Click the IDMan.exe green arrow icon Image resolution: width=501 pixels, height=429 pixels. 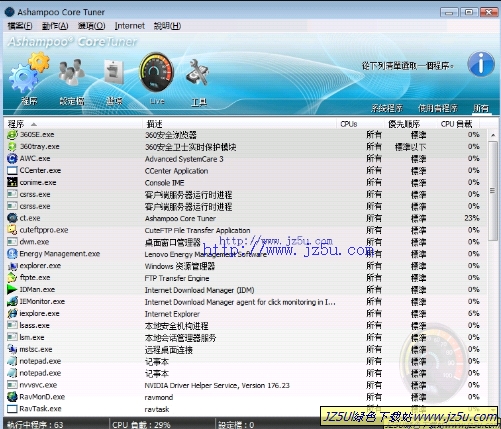pyautogui.click(x=12, y=290)
